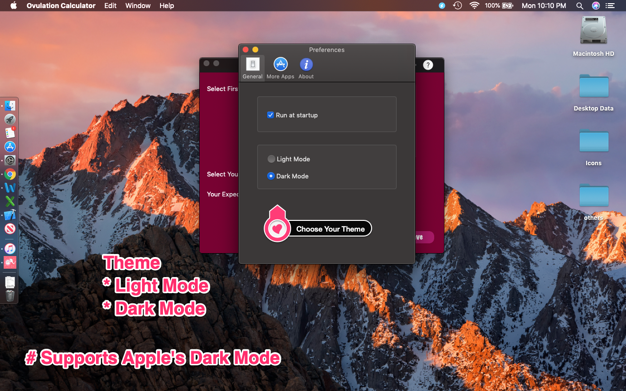Select the Desktop Data folder

[594, 86]
